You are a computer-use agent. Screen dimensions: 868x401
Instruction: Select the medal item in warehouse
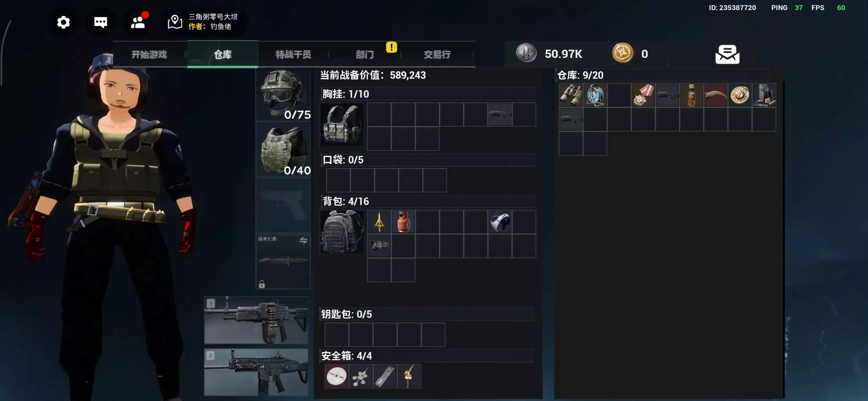[643, 96]
